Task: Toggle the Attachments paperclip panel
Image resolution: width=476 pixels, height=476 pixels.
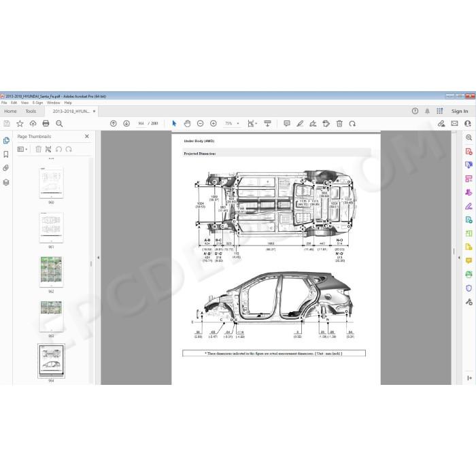Action: coord(5,168)
